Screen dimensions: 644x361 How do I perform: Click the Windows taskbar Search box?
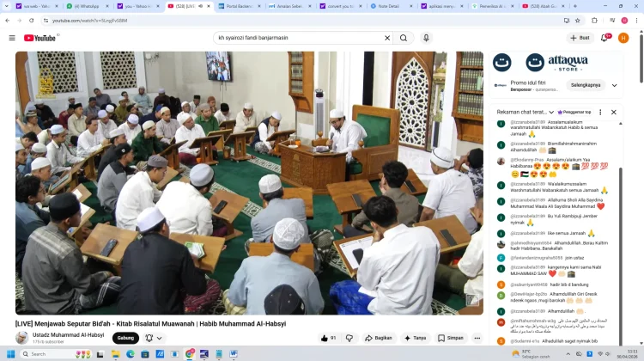(56, 353)
